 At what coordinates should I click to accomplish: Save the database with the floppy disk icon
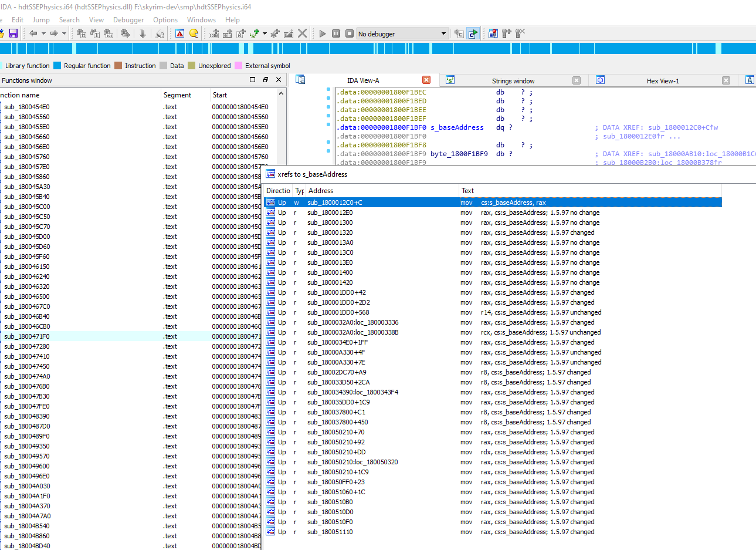[13, 33]
